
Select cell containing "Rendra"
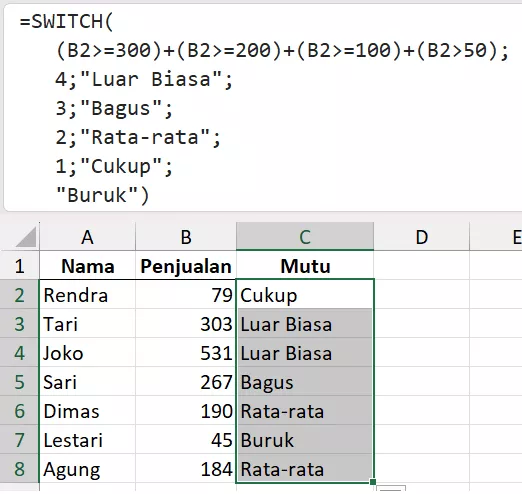(x=87, y=295)
